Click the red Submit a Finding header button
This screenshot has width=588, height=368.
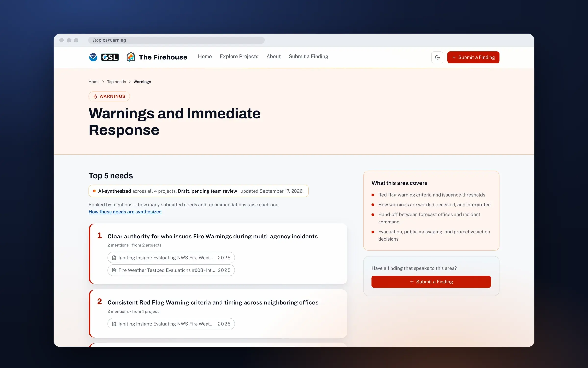pyautogui.click(x=473, y=57)
